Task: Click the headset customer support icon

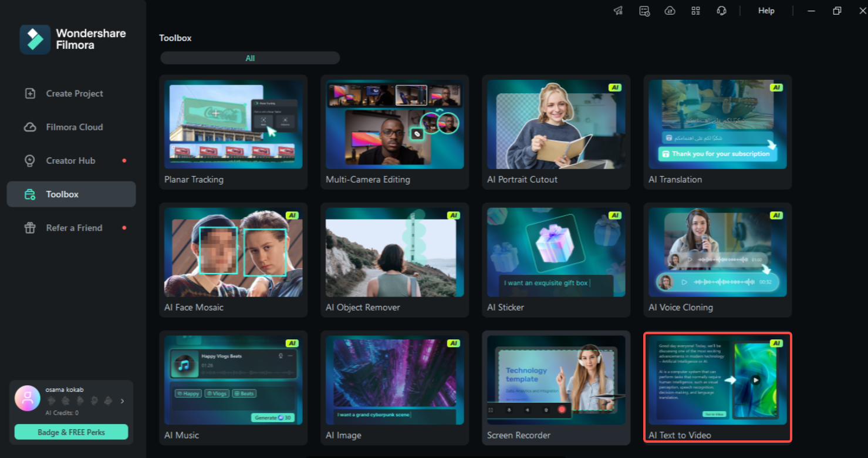Action: (x=721, y=11)
